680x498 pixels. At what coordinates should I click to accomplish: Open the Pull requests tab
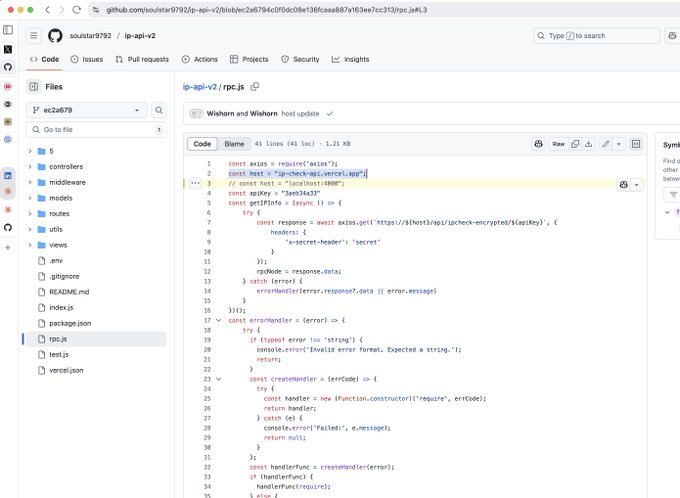point(142,59)
